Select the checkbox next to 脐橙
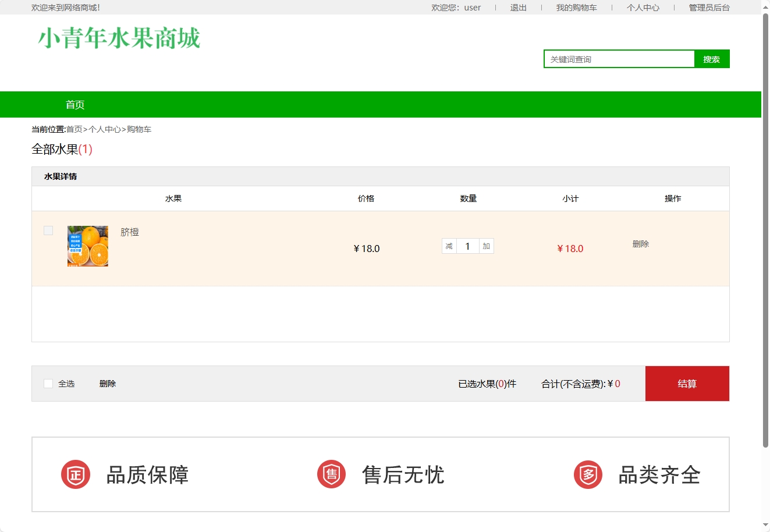The image size is (770, 532). pyautogui.click(x=48, y=230)
